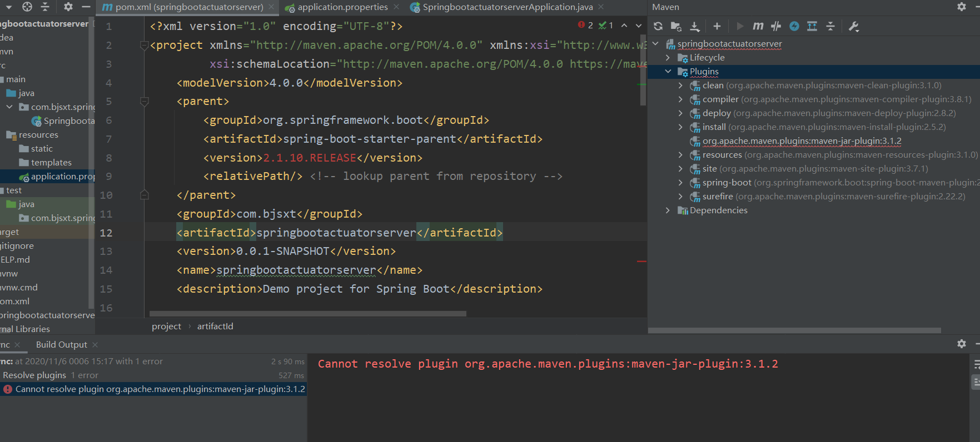Click Execute Maven Goal 'm' icon
The width and height of the screenshot is (980, 442).
758,26
